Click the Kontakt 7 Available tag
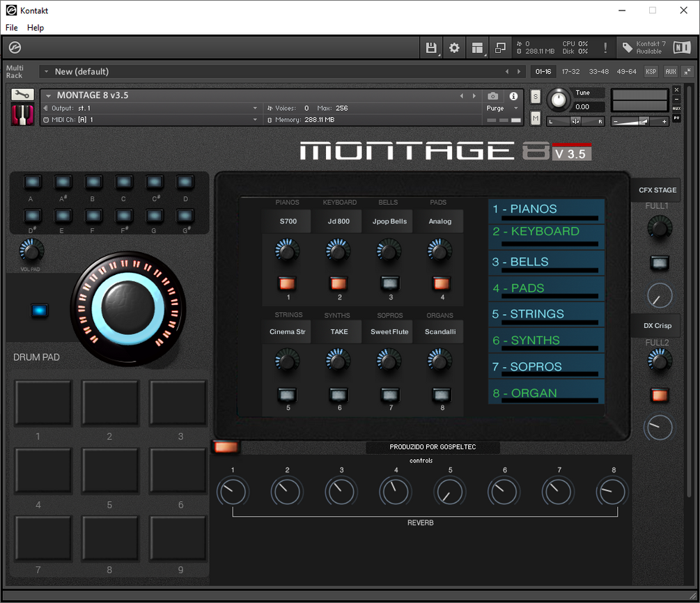The image size is (700, 603). pos(644,47)
